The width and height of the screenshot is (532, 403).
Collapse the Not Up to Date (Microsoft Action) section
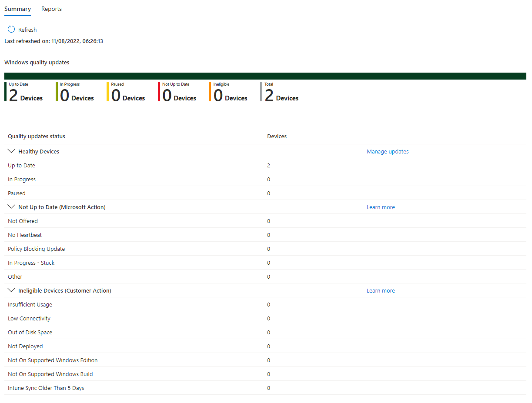coord(11,206)
